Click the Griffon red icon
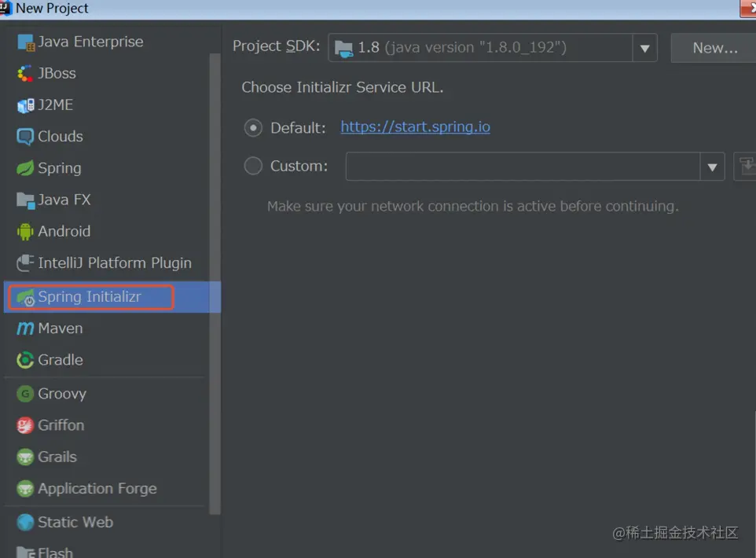 tap(25, 425)
